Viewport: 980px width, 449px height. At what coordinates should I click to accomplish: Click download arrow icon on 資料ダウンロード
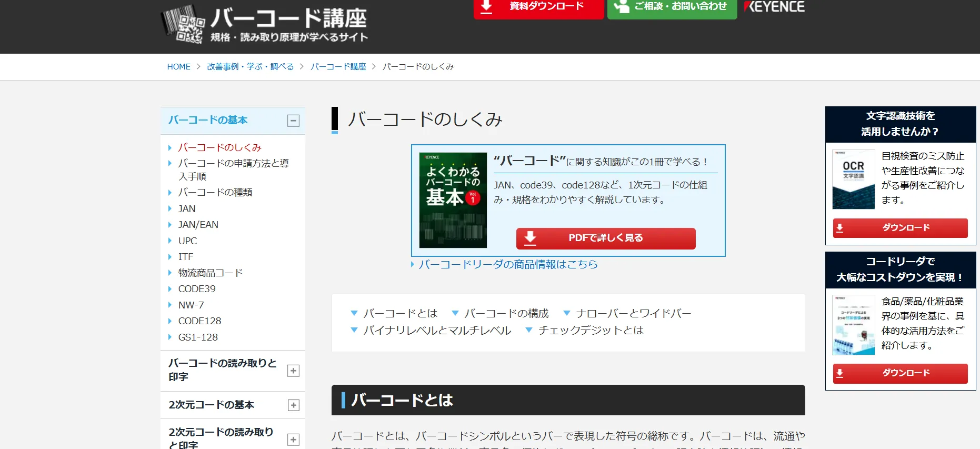[487, 7]
